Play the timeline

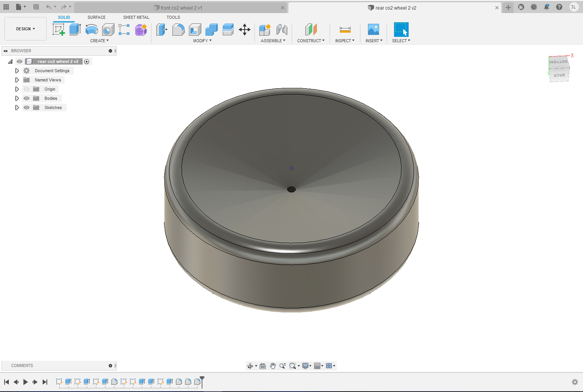pos(25,382)
